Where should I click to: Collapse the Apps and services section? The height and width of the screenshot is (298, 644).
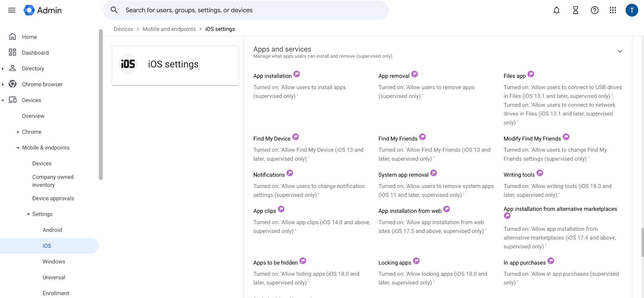pyautogui.click(x=620, y=51)
